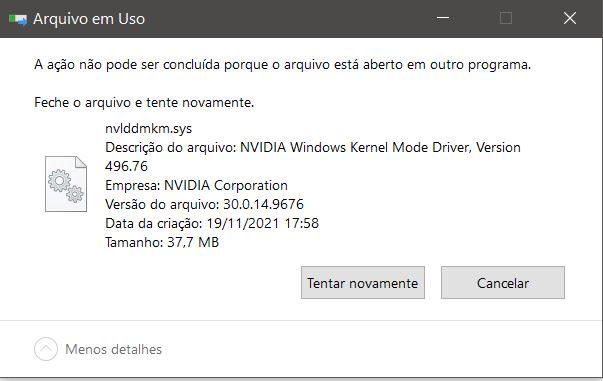The width and height of the screenshot is (603, 381).
Task: Click the nvlddmkm.sys file name
Action: (x=148, y=128)
